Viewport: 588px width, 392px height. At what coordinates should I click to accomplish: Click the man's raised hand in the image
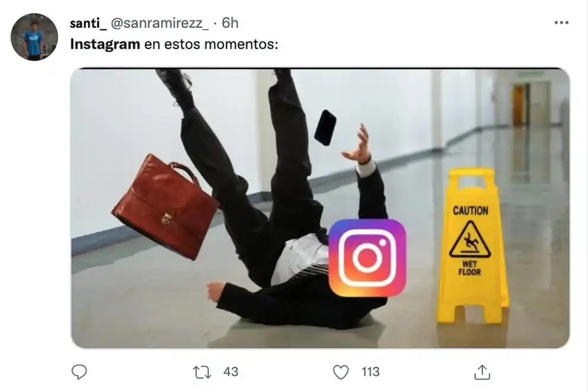[360, 147]
